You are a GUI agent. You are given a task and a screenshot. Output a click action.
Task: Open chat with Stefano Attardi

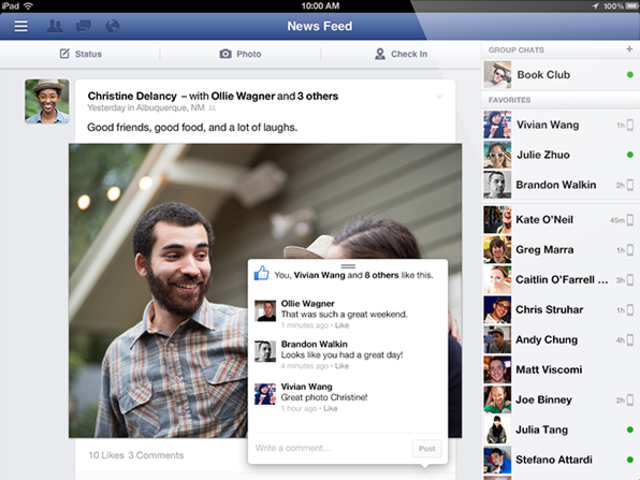pyautogui.click(x=560, y=460)
